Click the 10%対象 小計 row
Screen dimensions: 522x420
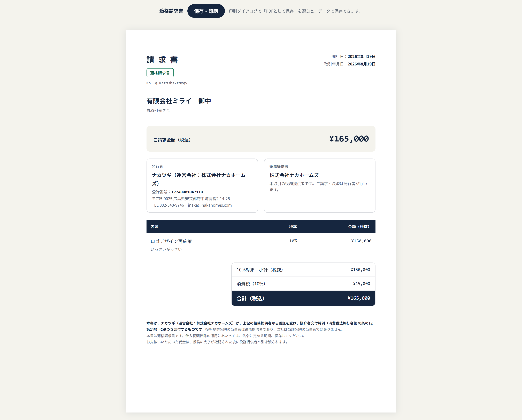pos(303,270)
